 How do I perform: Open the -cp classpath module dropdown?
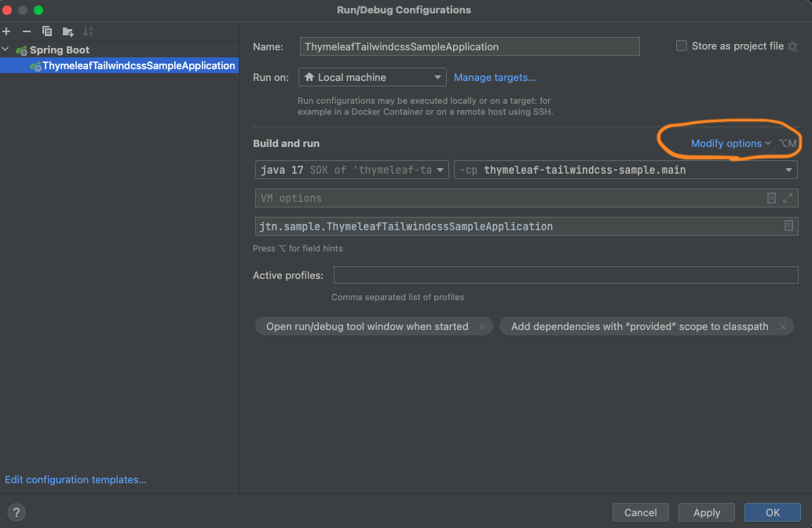625,170
